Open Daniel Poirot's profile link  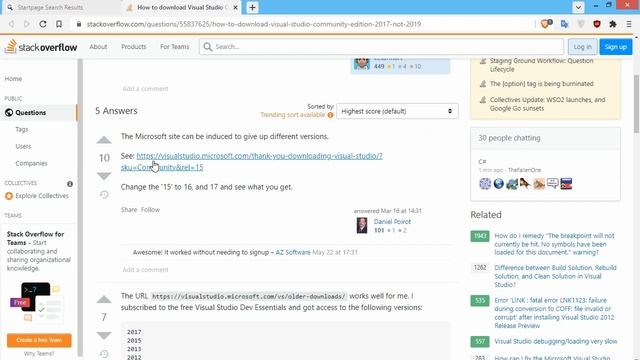click(x=392, y=222)
